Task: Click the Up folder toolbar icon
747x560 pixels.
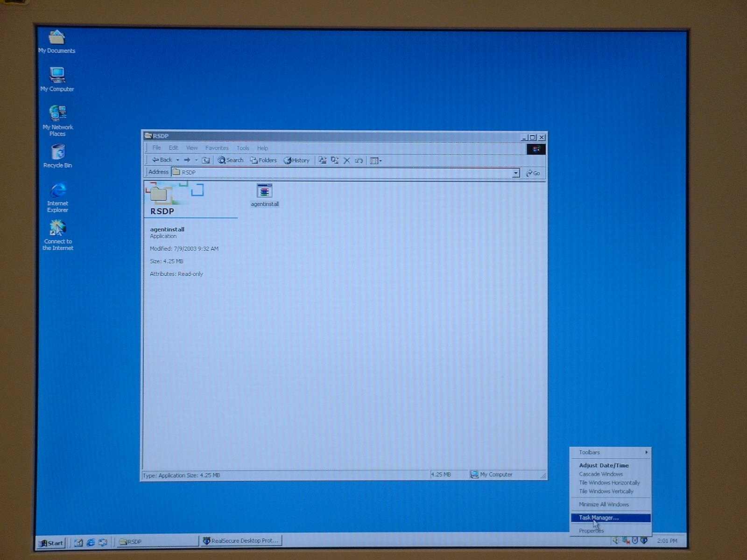Action: click(205, 160)
